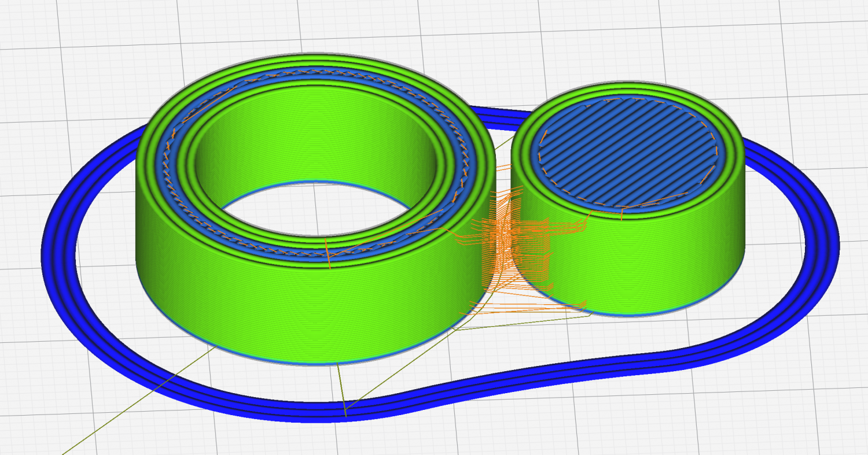Select the orange travel moves between the objects
The width and height of the screenshot is (868, 455).
[503, 243]
